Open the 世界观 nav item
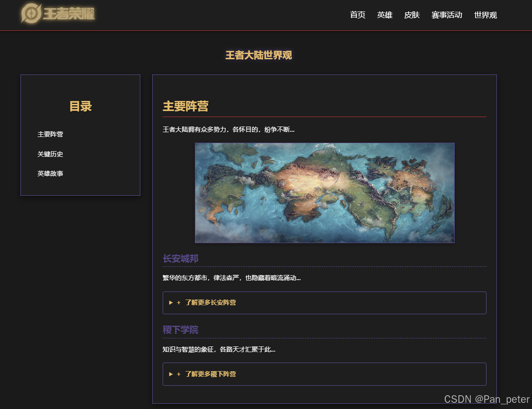The width and height of the screenshot is (532, 409). [x=486, y=15]
